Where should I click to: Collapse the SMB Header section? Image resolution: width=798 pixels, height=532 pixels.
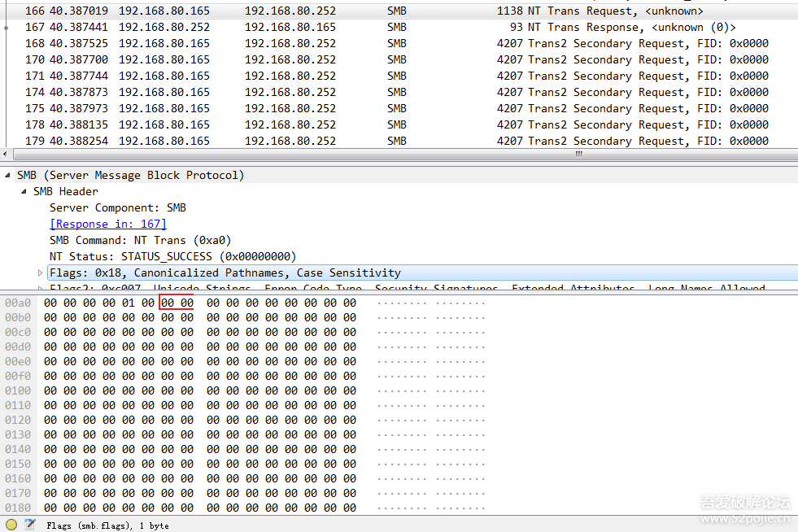tap(24, 192)
